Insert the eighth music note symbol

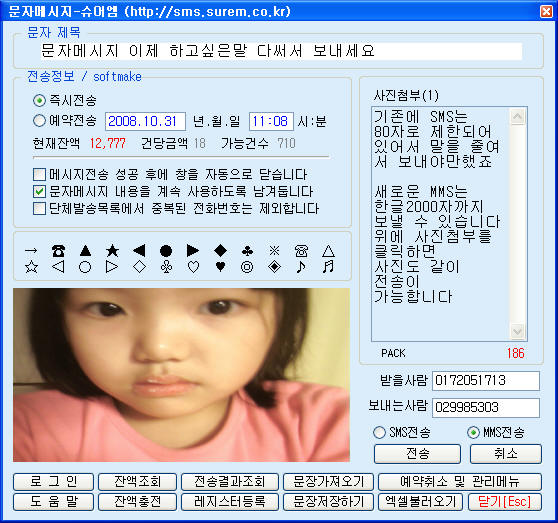(301, 266)
